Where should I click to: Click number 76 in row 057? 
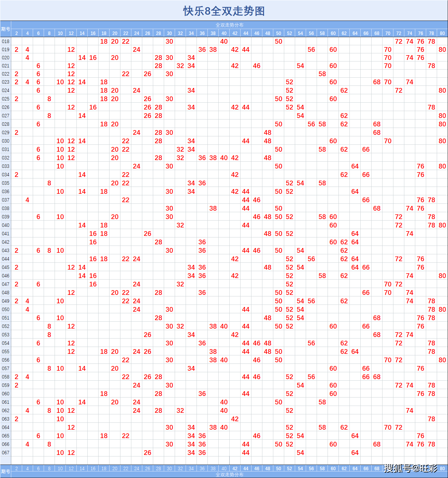pos(421,368)
